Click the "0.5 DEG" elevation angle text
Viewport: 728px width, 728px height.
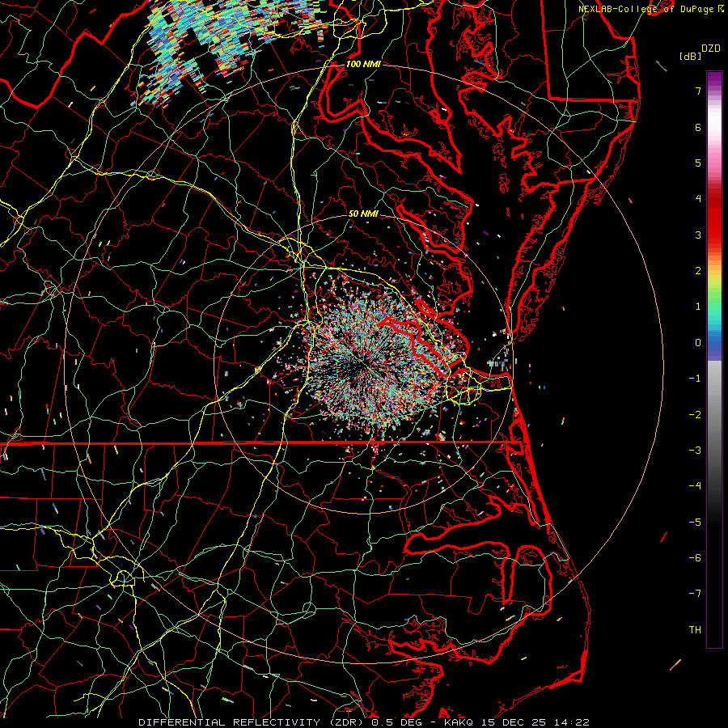tap(396, 722)
